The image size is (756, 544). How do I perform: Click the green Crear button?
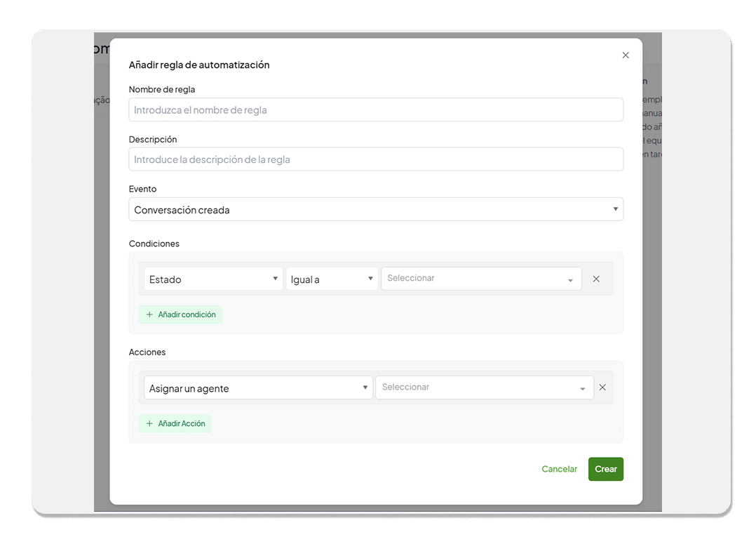pyautogui.click(x=605, y=469)
